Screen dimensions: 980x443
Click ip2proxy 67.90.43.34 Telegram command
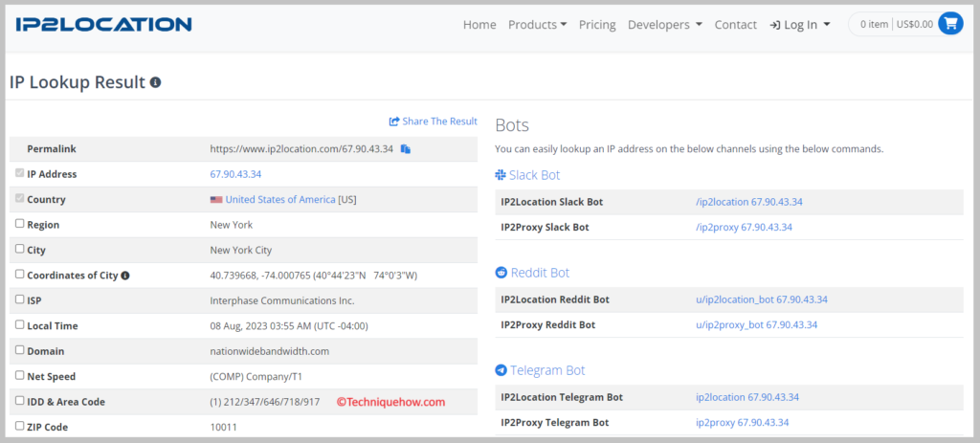pos(742,422)
